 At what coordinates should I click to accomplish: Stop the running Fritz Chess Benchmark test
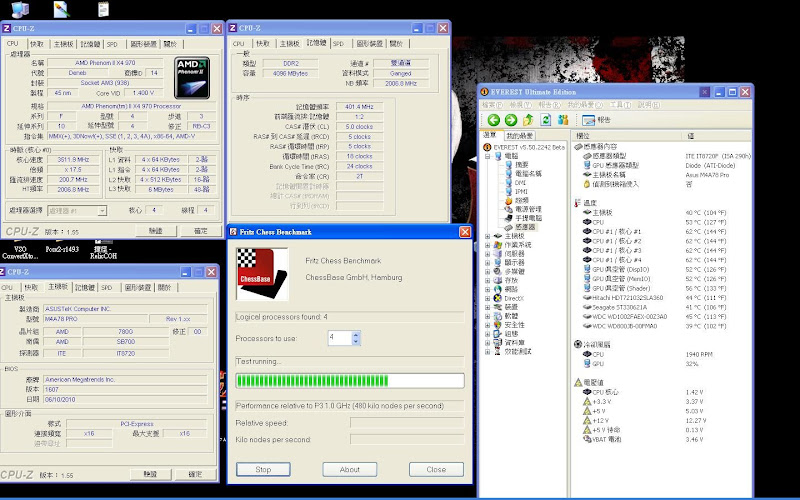click(263, 469)
